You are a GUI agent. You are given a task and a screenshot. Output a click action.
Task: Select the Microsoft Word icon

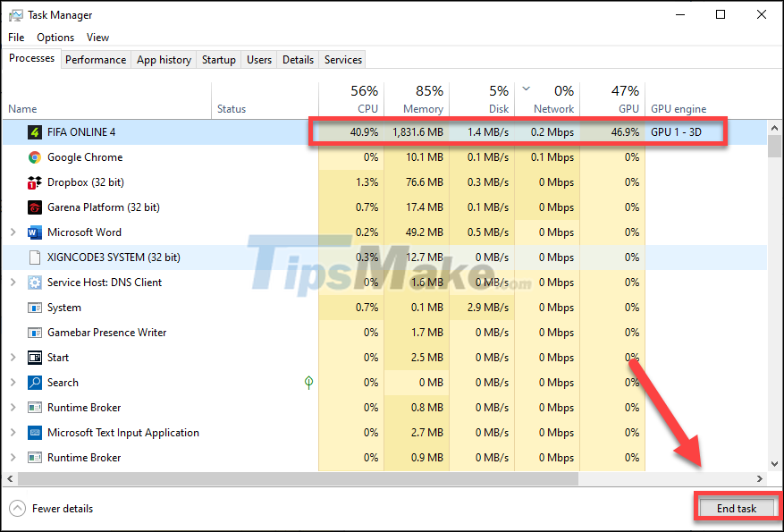[x=33, y=232]
